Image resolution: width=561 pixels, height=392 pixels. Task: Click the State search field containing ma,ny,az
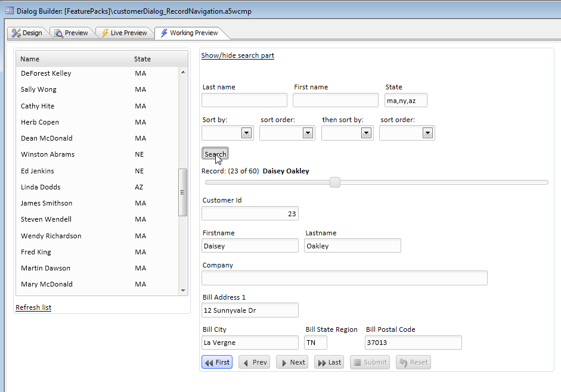point(406,100)
